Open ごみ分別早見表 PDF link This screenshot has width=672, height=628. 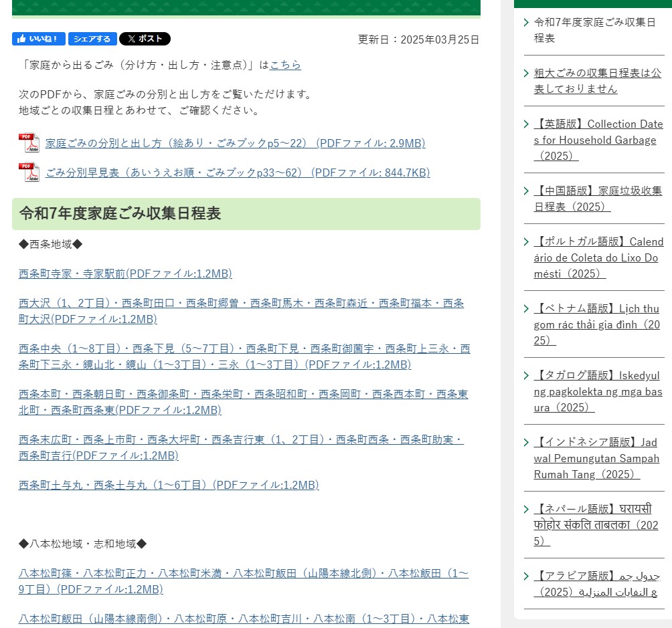(237, 173)
